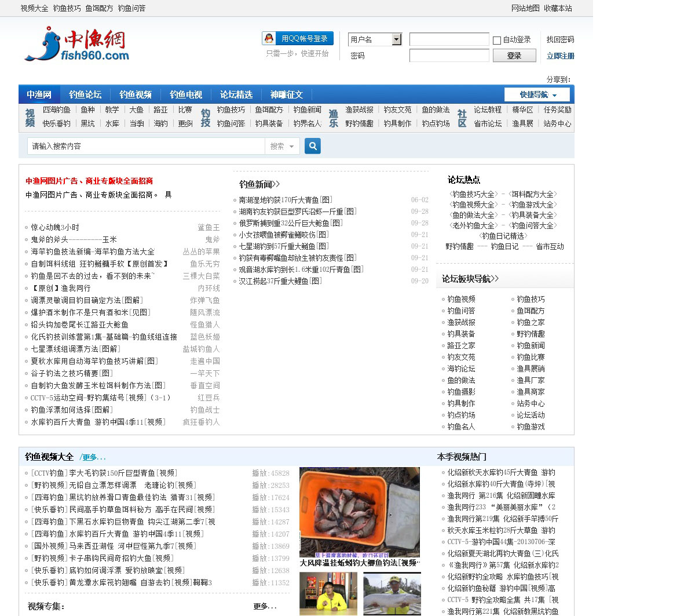The width and height of the screenshot is (695, 616).
Task: Click the search text input field
Action: coord(146,146)
